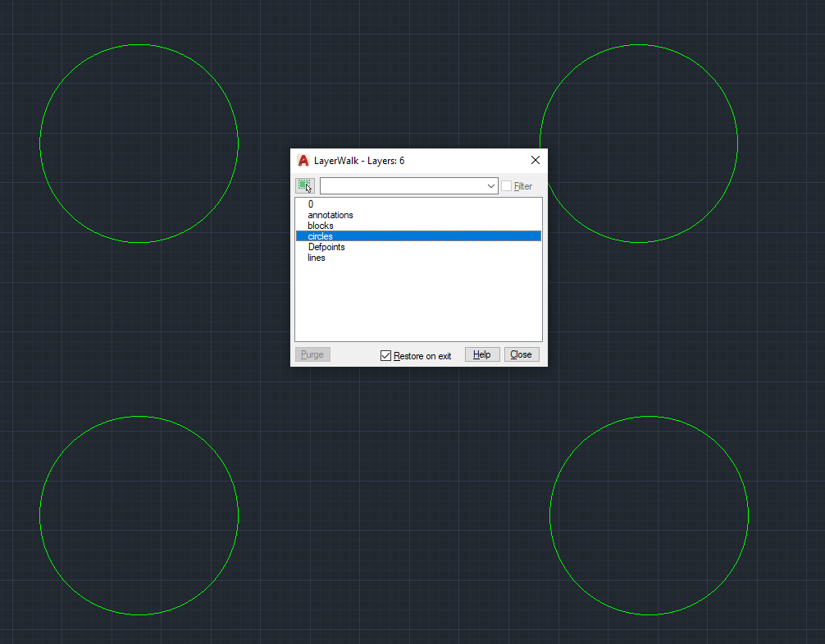The width and height of the screenshot is (825, 644).
Task: Enable the Filter checkbox
Action: tap(506, 185)
